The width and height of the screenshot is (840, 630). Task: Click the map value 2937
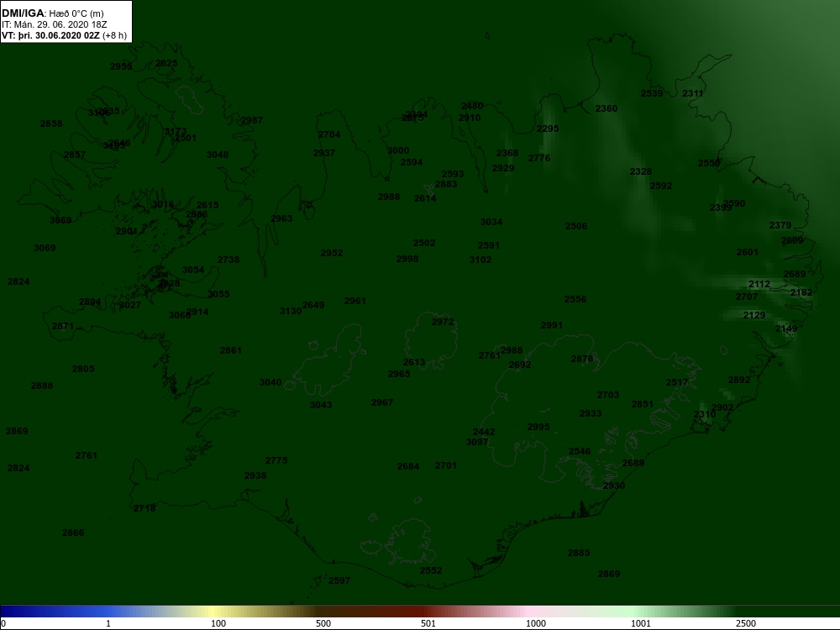[324, 153]
